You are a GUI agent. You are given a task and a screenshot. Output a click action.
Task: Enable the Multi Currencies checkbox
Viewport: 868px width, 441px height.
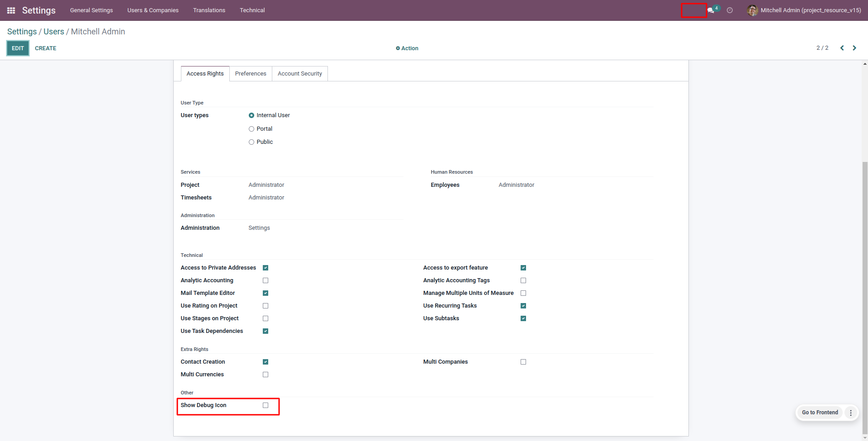266,375
